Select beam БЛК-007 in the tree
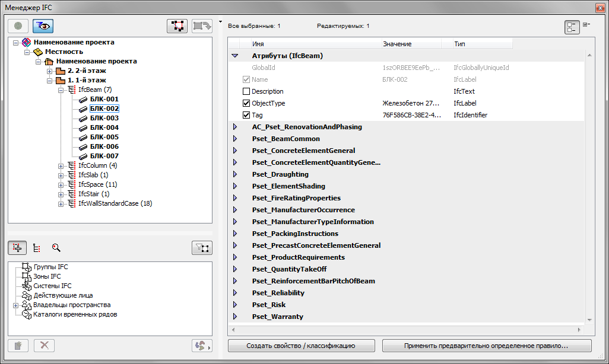The image size is (609, 364). click(104, 156)
